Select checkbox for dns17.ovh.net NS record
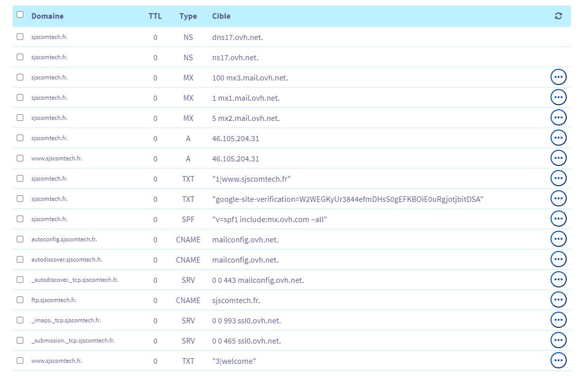588x381 pixels. [20, 37]
